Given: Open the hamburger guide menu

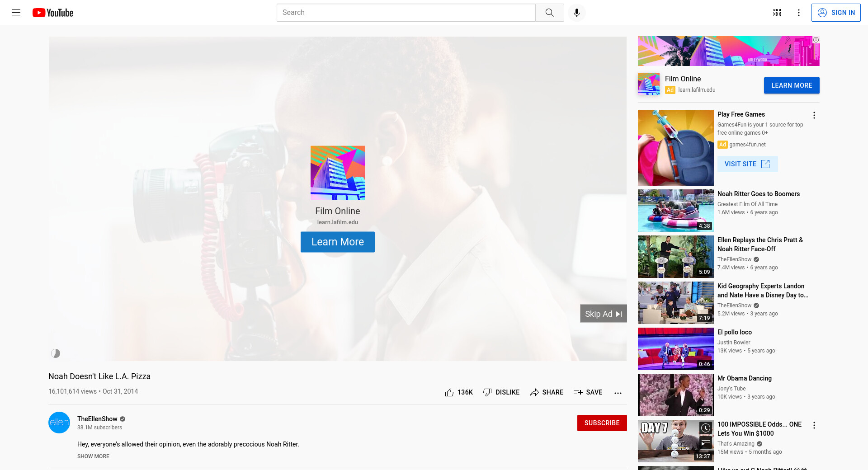Looking at the screenshot, I should (x=16, y=13).
